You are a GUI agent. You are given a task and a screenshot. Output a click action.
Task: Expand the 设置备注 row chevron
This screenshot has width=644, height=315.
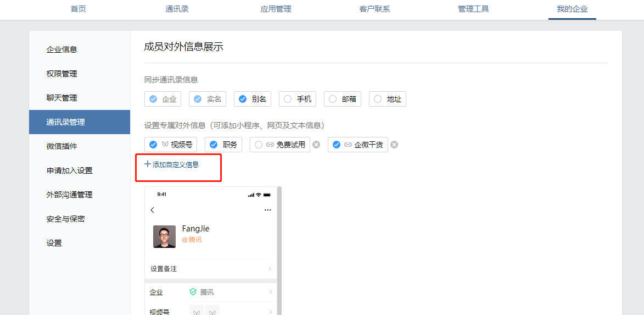click(x=270, y=269)
